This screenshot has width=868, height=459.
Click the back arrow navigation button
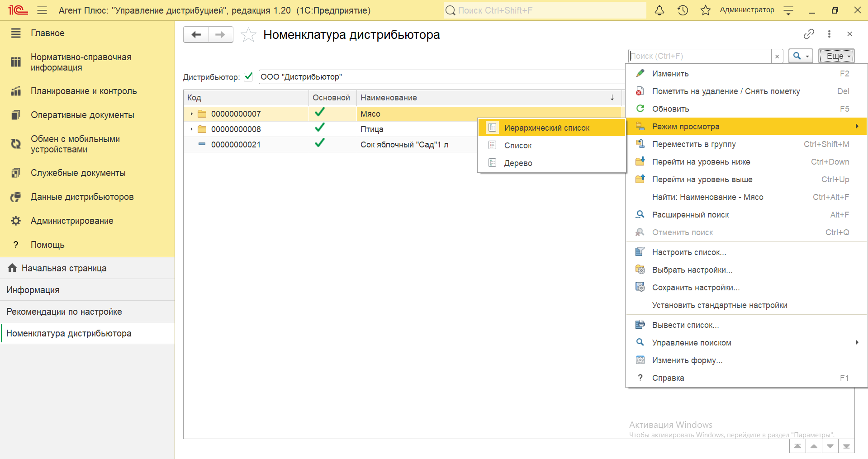click(x=196, y=34)
